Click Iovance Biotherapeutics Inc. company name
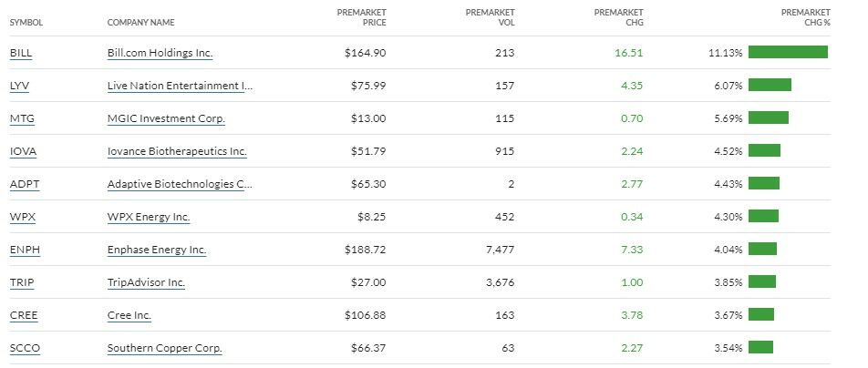 (177, 151)
